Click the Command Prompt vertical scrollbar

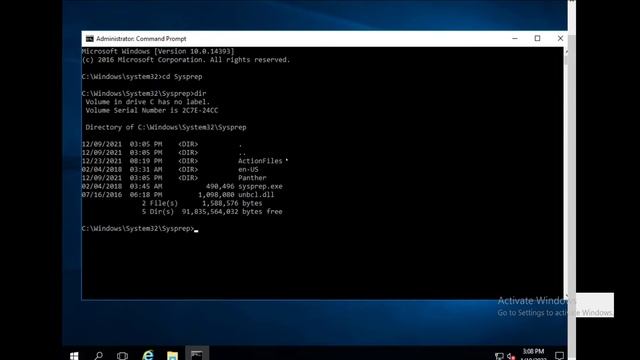565,173
